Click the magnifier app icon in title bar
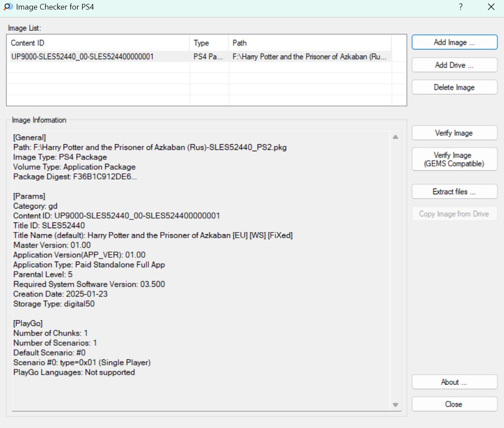Image resolution: width=504 pixels, height=428 pixels. coord(8,7)
